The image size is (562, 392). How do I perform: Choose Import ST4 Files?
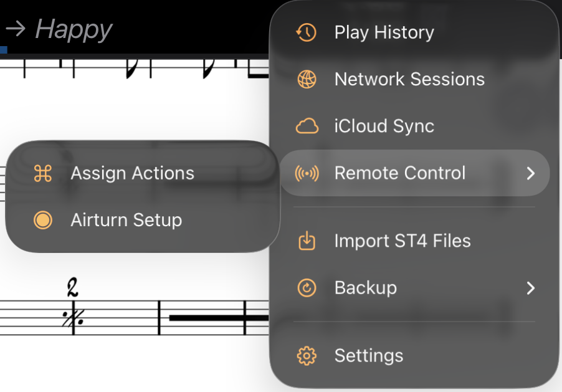click(402, 241)
